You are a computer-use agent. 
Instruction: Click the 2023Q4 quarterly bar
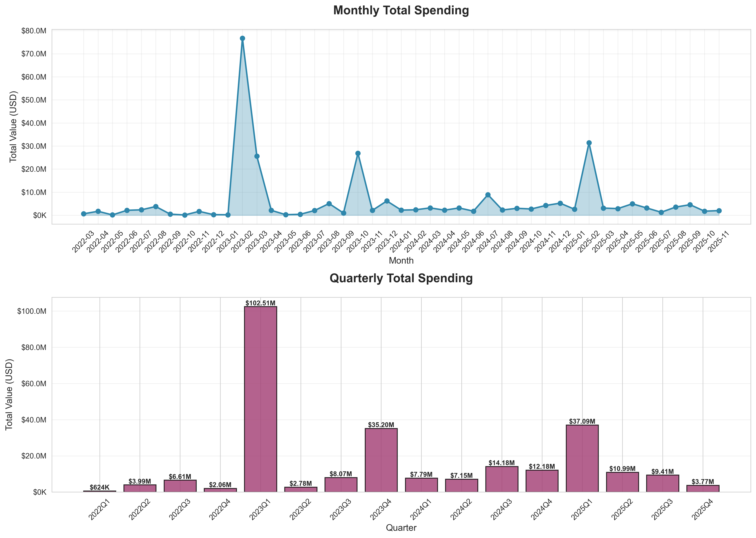pos(381,460)
